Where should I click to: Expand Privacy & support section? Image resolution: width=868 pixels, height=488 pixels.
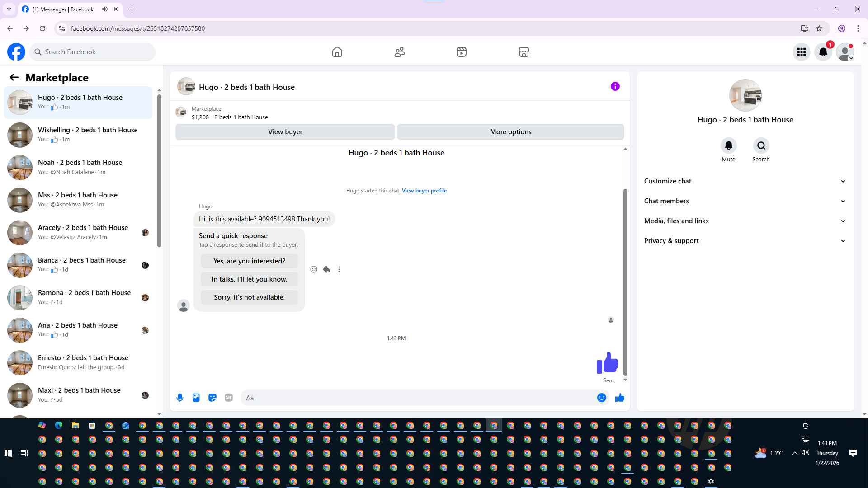pyautogui.click(x=745, y=241)
